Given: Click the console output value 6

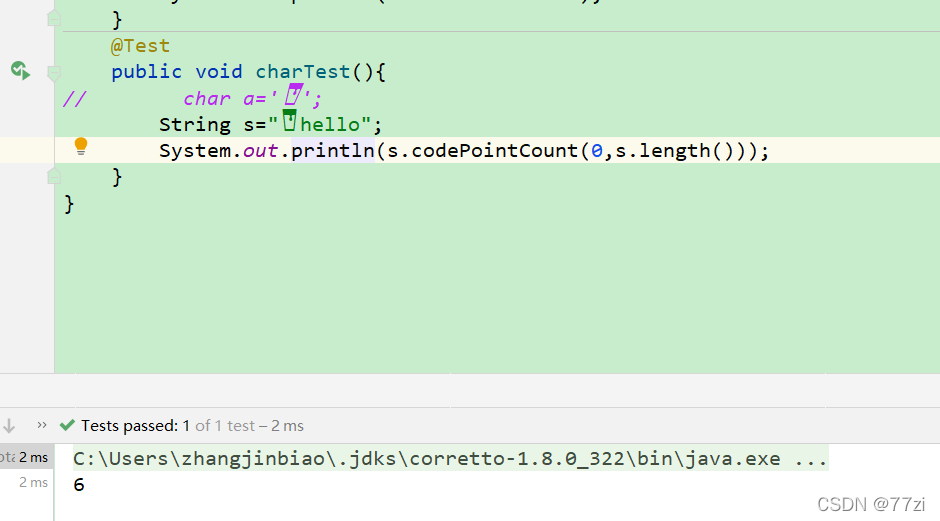Looking at the screenshot, I should [x=79, y=484].
